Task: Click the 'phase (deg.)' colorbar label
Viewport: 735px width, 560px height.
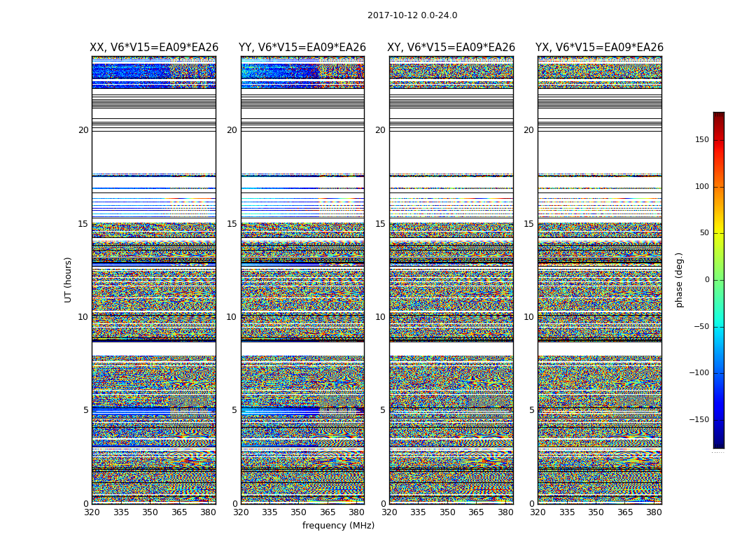Action: (679, 280)
